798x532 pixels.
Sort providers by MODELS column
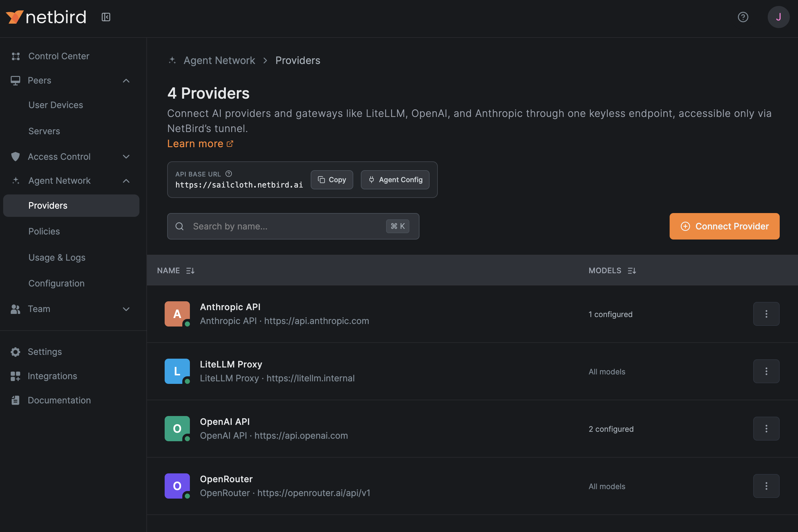(x=612, y=270)
